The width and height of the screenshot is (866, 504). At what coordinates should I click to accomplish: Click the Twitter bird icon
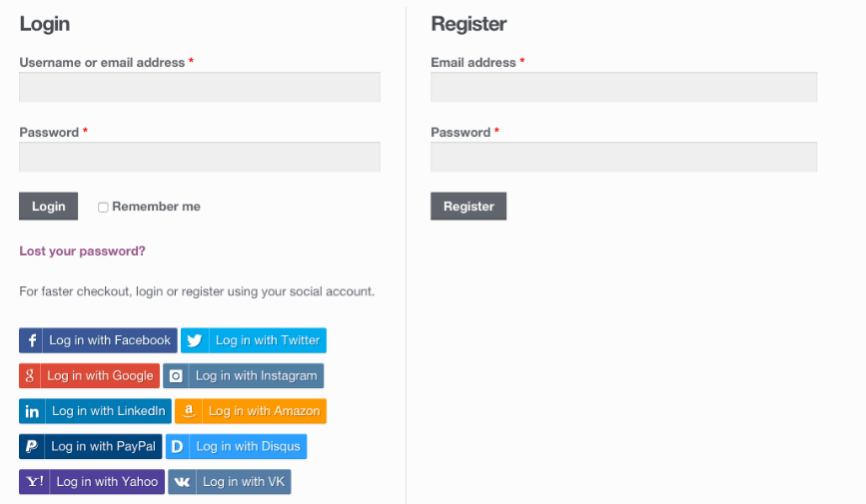[195, 340]
